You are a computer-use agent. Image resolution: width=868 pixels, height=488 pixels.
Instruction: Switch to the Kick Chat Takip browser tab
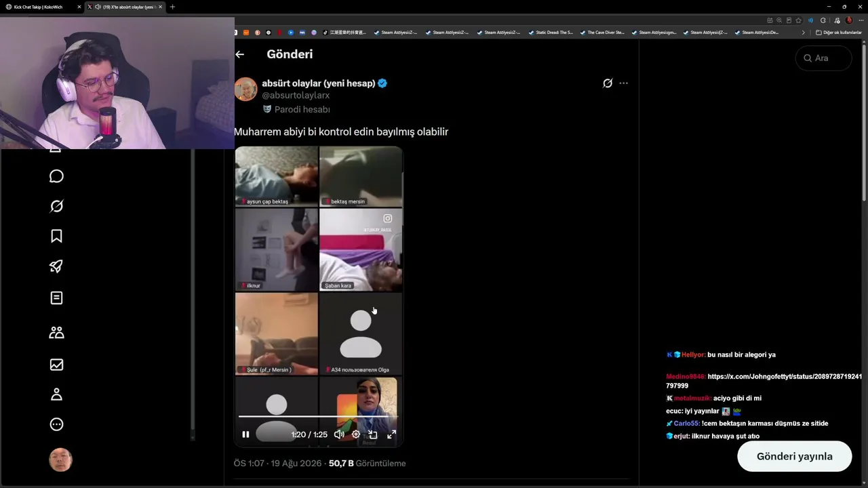pyautogui.click(x=41, y=7)
